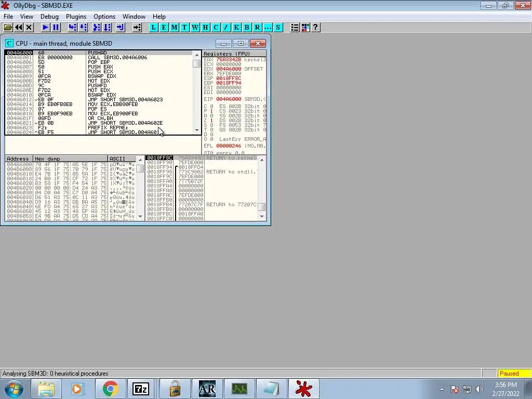Click Go to address toolbar icon
Viewport: 532px width, 399px height.
click(137, 28)
